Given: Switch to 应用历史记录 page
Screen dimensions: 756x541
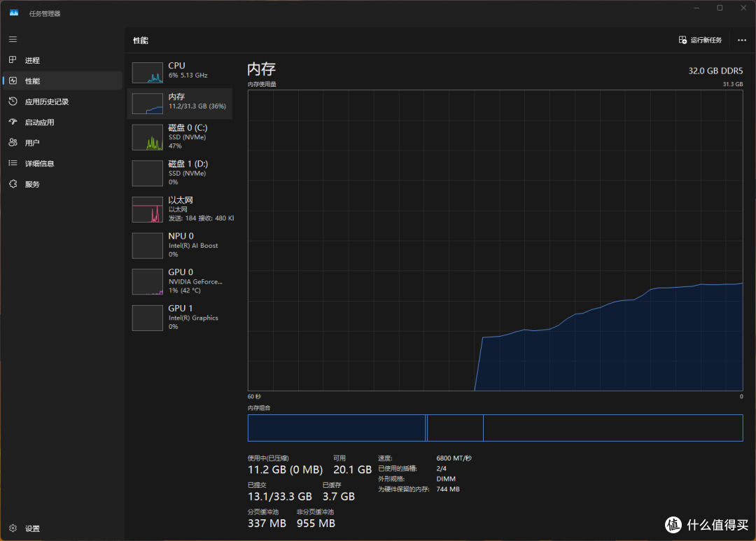Looking at the screenshot, I should [62, 101].
